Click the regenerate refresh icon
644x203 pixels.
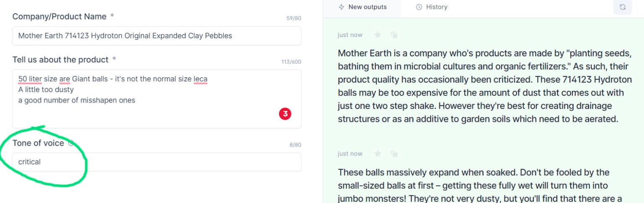[622, 7]
